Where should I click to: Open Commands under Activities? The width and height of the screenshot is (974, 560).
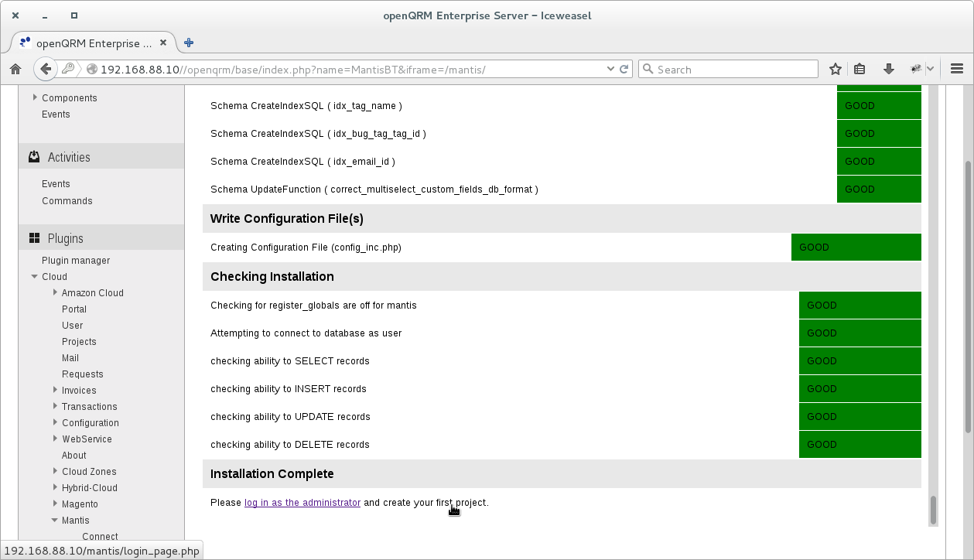point(67,201)
